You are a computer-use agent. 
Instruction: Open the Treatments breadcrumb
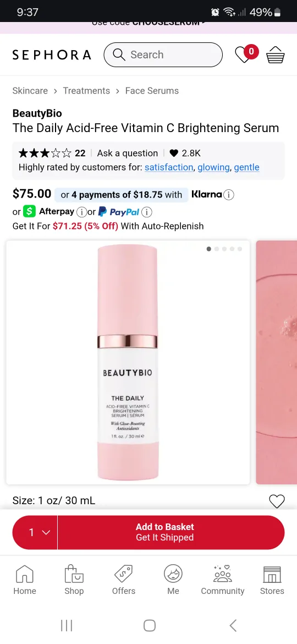(x=86, y=91)
